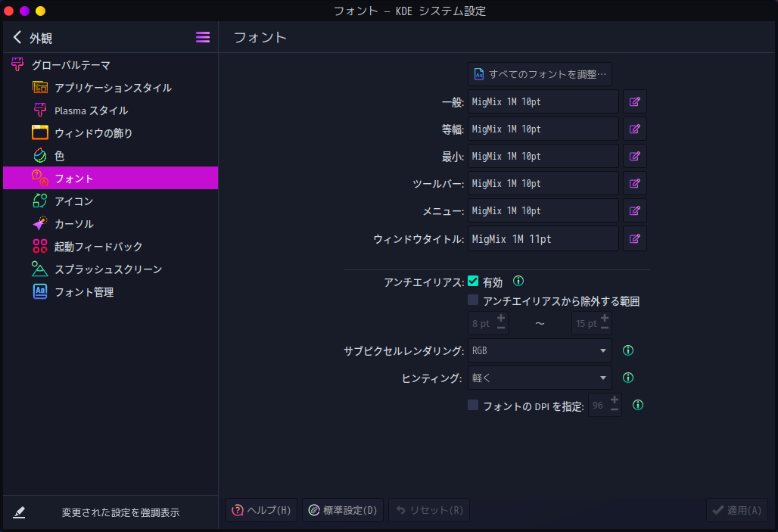Edit the 最小 font with pencil icon
The height and width of the screenshot is (532, 778).
click(x=635, y=157)
